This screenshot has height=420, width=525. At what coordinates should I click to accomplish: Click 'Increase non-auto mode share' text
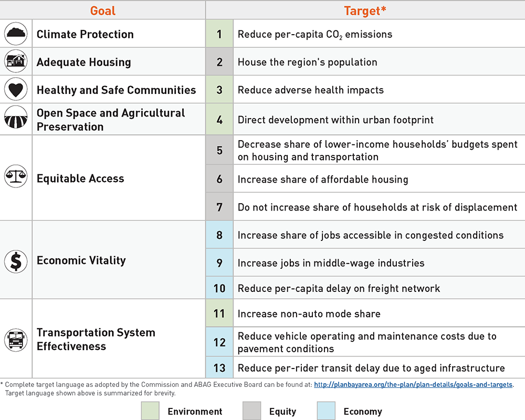(x=309, y=313)
